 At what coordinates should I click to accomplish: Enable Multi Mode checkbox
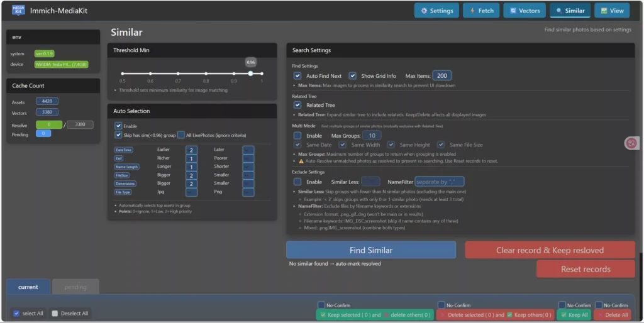297,136
